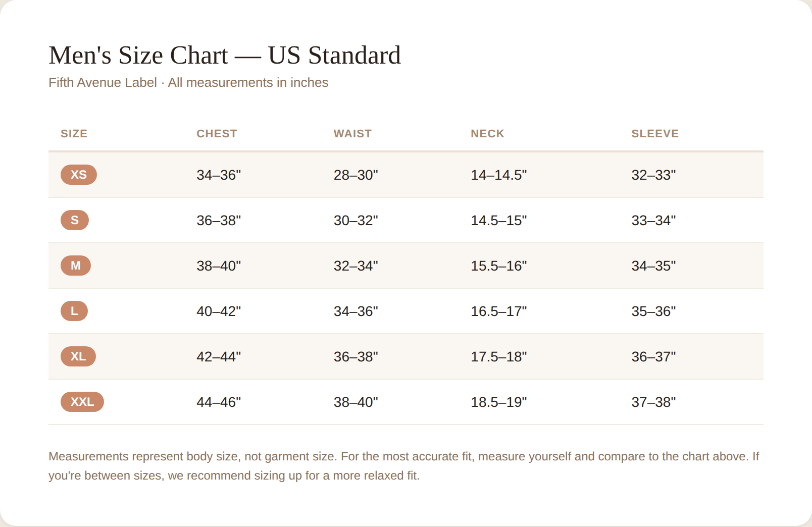Choose the M size badge
Screen dimensions: 812x527
coord(76,266)
